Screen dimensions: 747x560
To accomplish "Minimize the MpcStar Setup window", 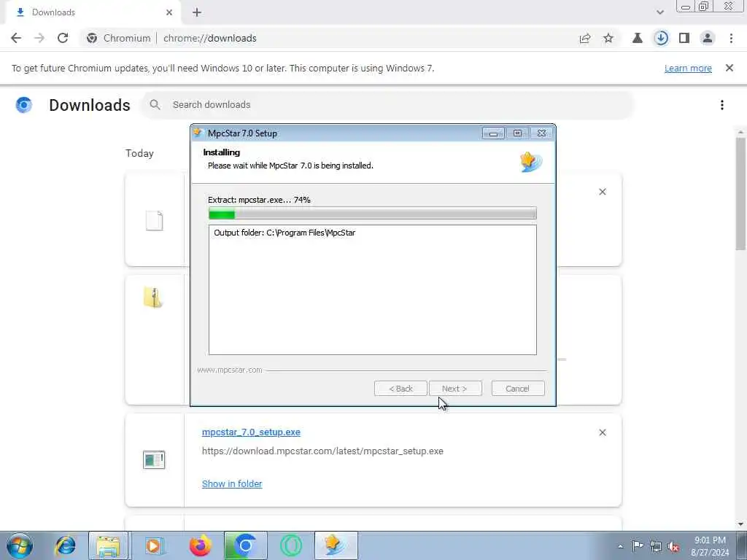I will click(493, 133).
